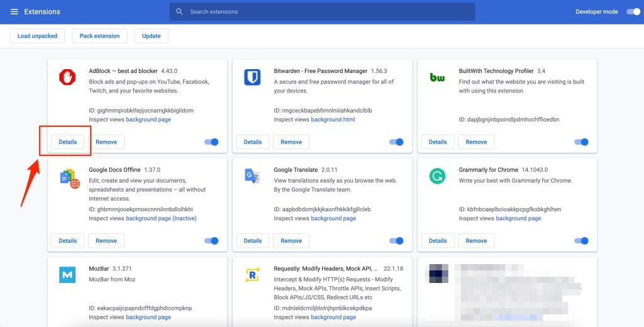
Task: Click AdBlock version 4.43.0
Action: [x=169, y=71]
